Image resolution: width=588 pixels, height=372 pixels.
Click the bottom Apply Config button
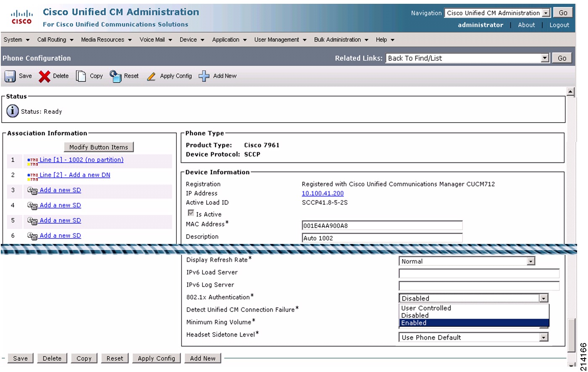click(x=156, y=358)
